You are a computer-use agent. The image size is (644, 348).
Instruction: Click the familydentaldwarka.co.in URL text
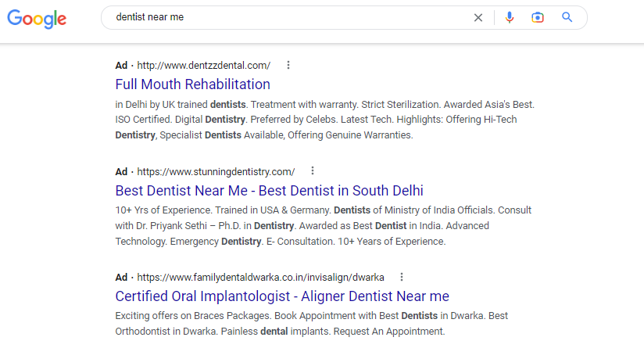coord(260,278)
